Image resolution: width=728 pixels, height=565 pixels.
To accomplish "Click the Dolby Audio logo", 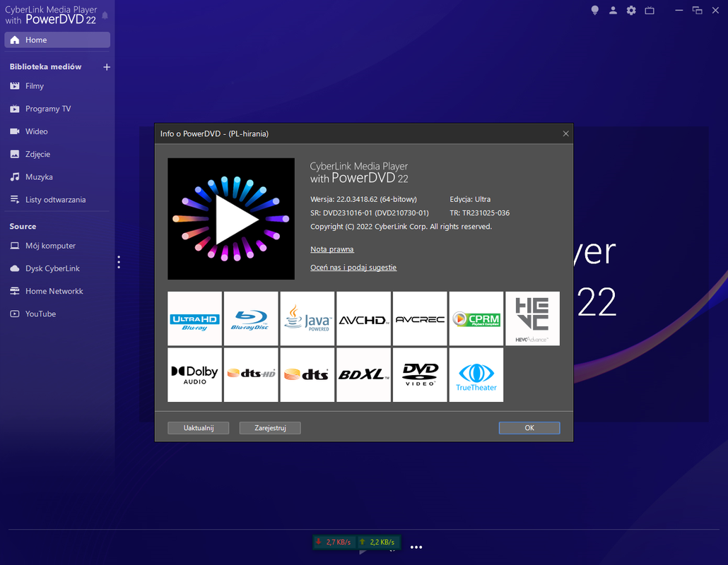I will (194, 375).
